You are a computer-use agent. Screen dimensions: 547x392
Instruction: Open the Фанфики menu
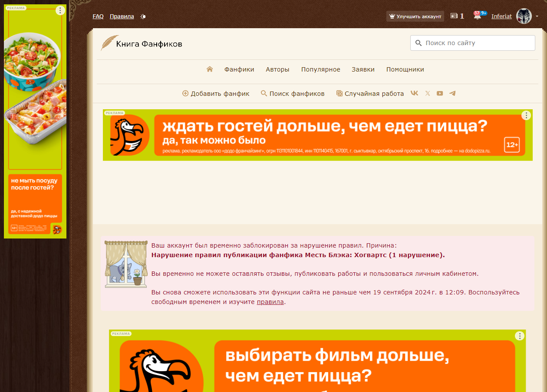click(x=239, y=69)
